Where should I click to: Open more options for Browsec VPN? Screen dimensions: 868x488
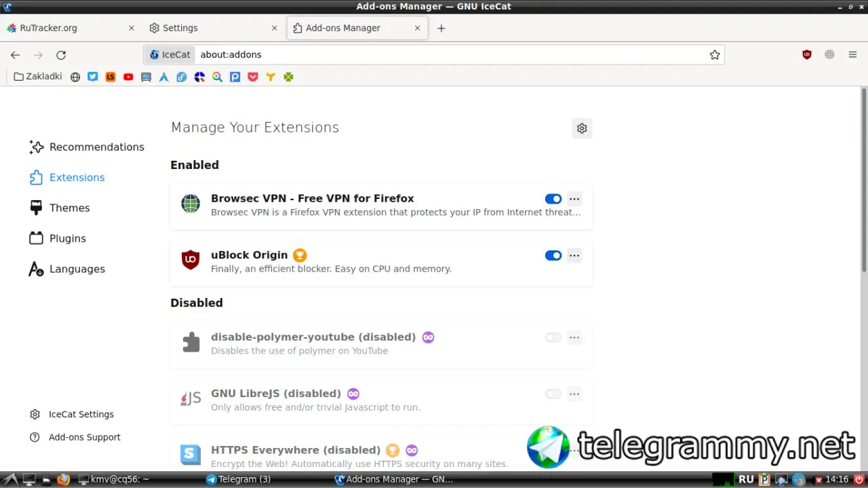(574, 199)
